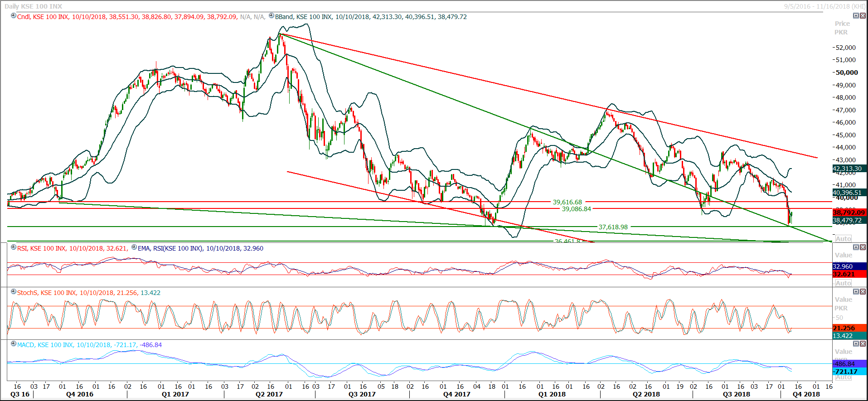
Task: Maximize the StochS panel
Action: pos(856,291)
